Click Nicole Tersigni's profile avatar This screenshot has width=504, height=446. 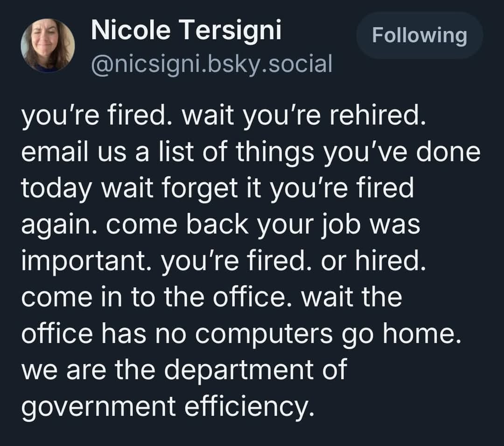pos(48,46)
